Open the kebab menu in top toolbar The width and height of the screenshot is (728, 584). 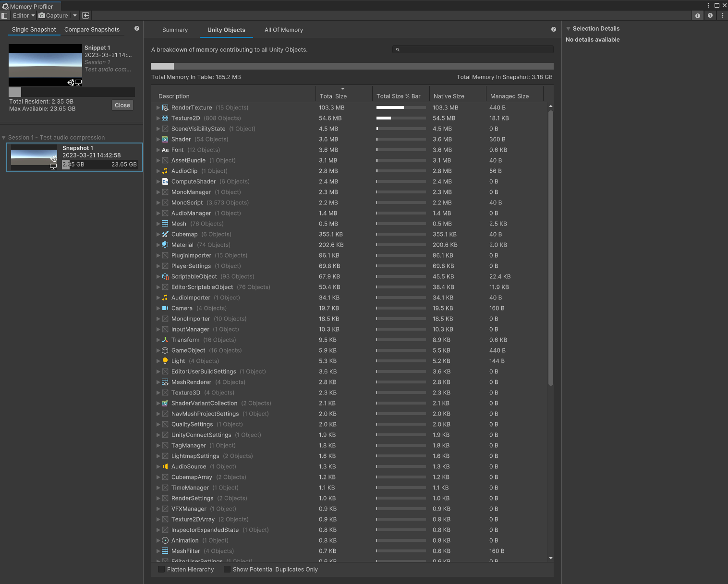[722, 16]
